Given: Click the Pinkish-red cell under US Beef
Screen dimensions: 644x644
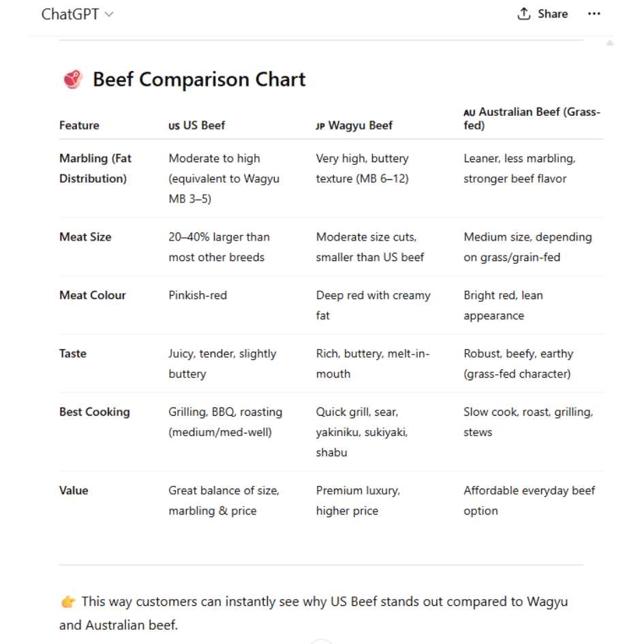Looking at the screenshot, I should (198, 295).
